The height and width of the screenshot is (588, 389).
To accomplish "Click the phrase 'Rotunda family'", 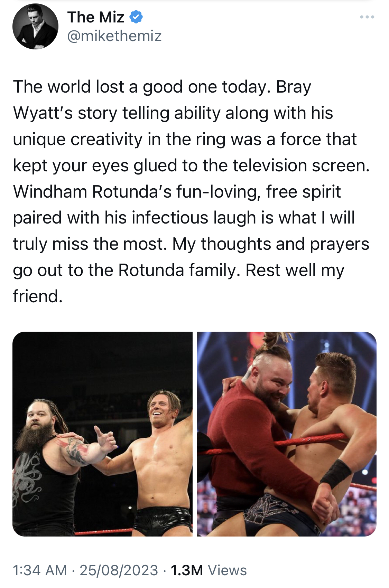I will [179, 270].
